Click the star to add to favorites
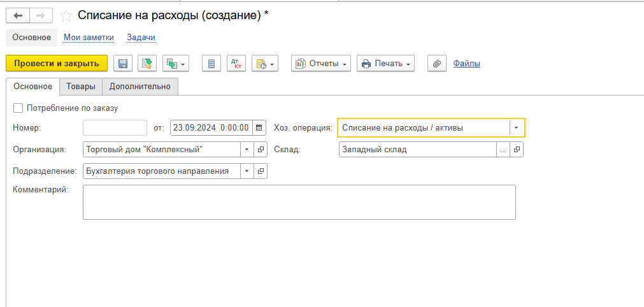Viewport: 644px width, 307px height. click(x=66, y=16)
